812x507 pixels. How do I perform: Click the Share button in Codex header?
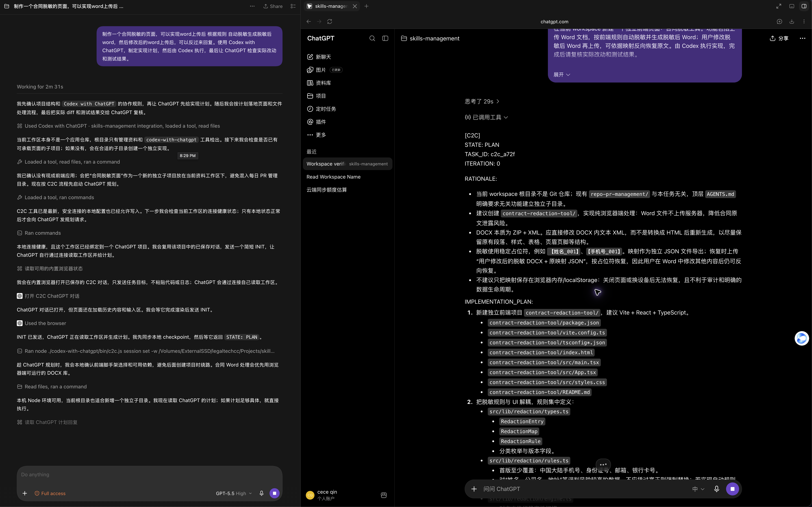coord(273,6)
